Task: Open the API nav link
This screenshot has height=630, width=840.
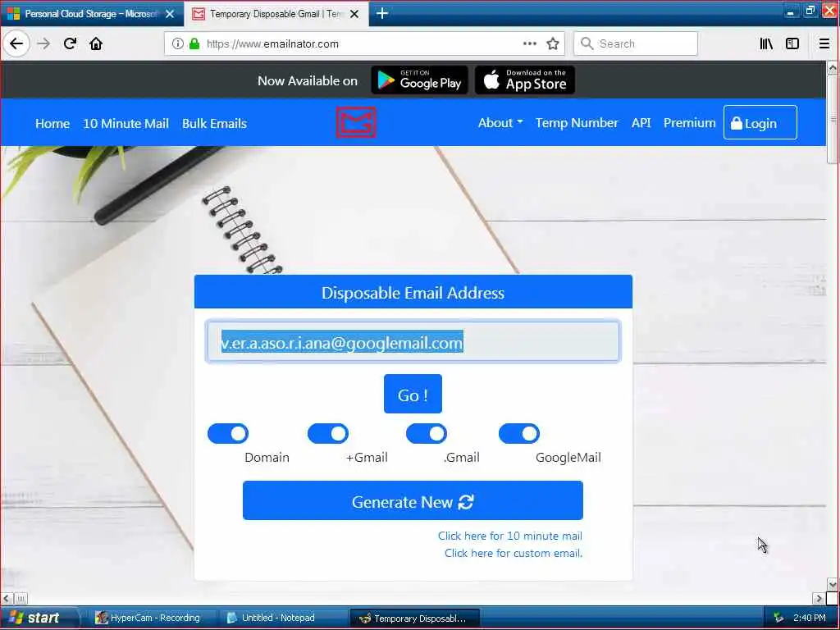Action: coord(641,123)
